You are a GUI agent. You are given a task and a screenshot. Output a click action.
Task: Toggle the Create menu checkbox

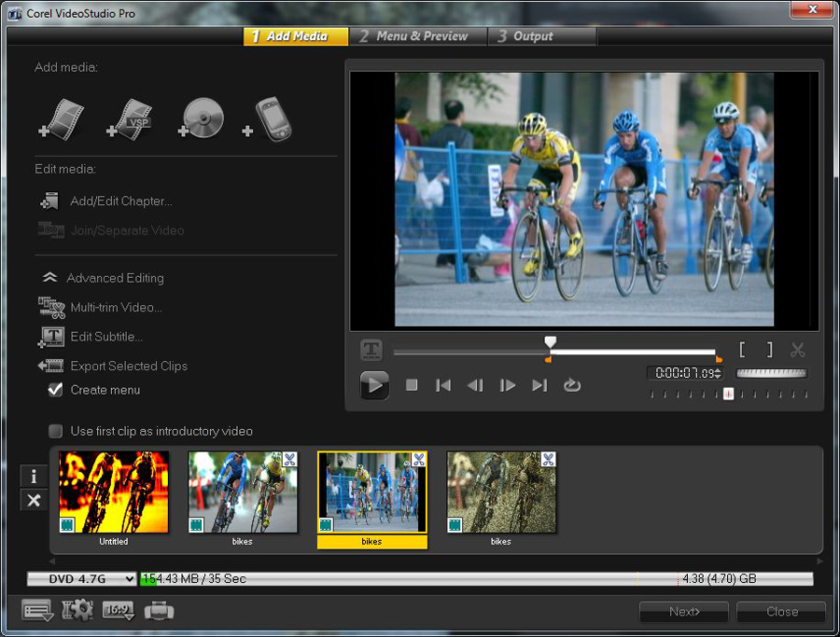[x=53, y=390]
